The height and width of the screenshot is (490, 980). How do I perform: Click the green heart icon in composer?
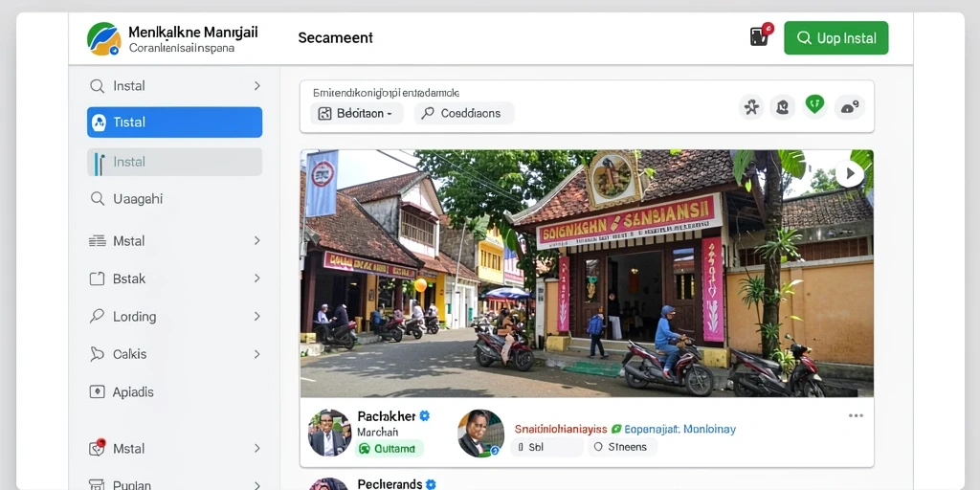[814, 104]
